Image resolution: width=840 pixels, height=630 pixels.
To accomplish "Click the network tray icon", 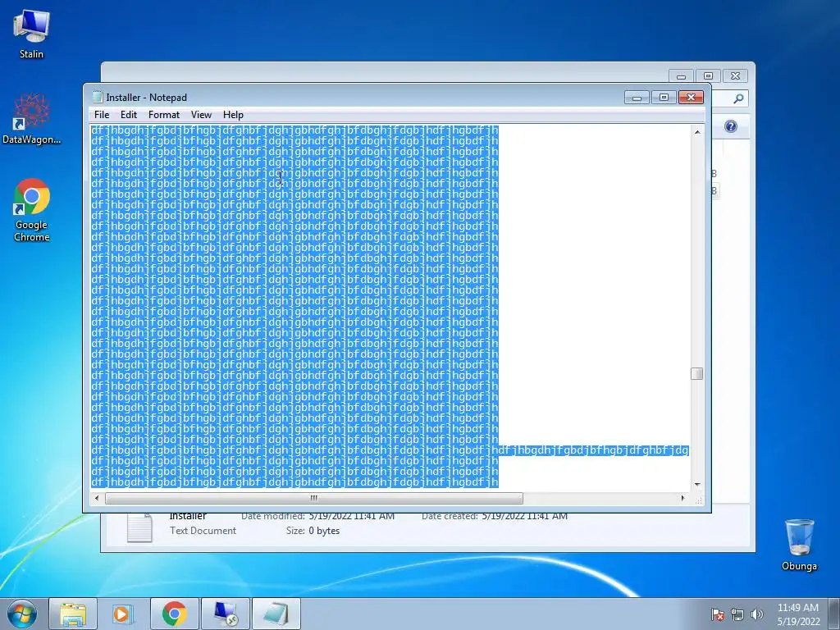I will tap(737, 614).
